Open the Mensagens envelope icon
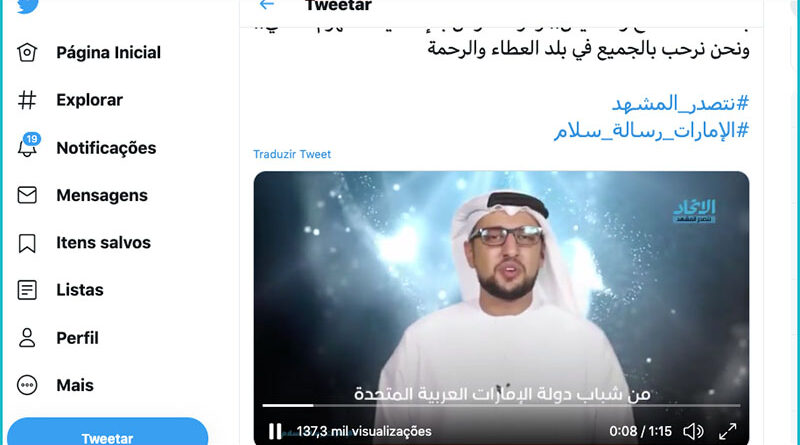The image size is (800, 445). [x=27, y=195]
